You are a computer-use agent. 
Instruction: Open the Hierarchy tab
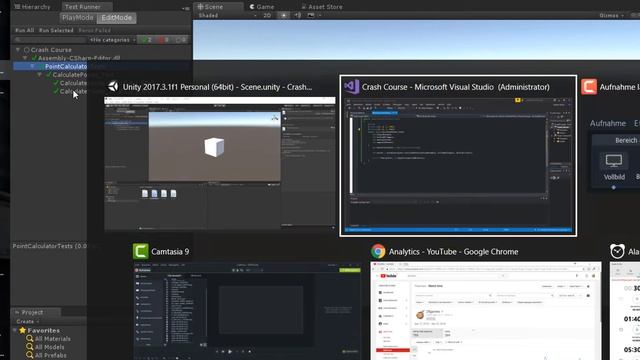[x=32, y=7]
